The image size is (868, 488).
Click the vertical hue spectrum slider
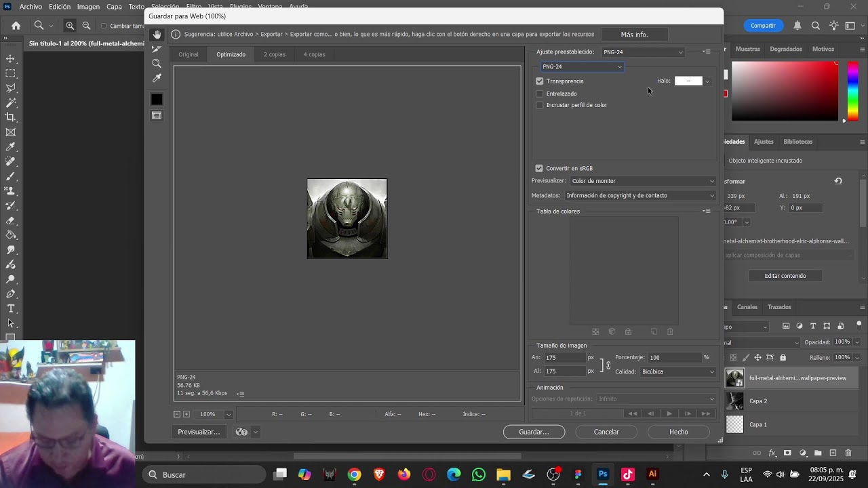pos(852,91)
